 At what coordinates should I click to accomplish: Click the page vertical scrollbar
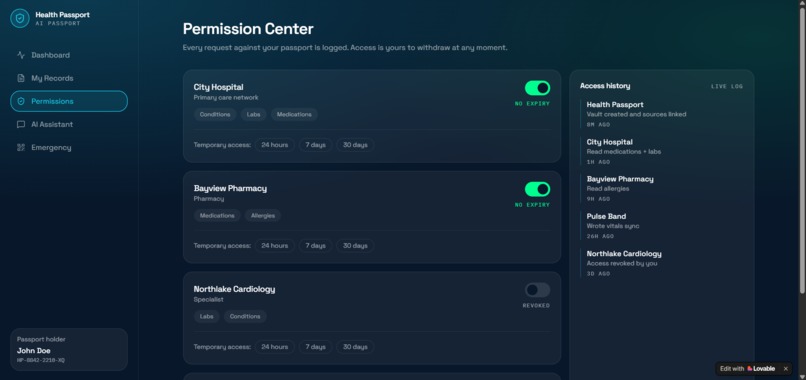coord(802,152)
